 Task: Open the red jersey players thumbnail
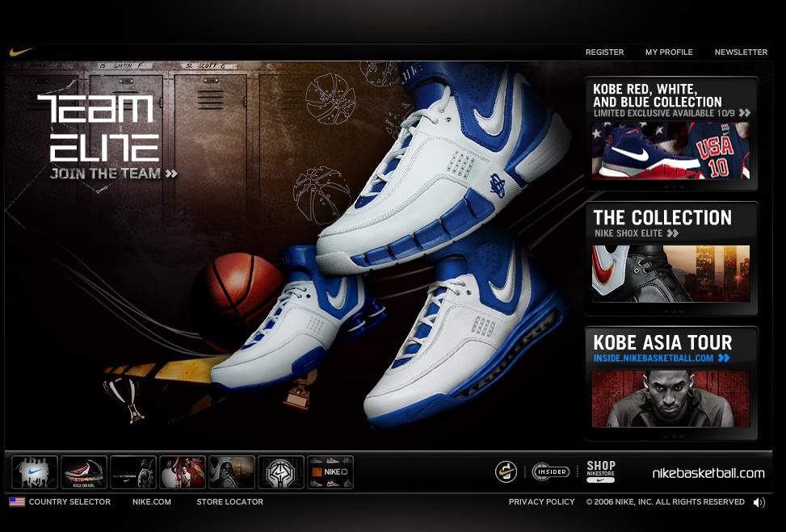click(182, 472)
